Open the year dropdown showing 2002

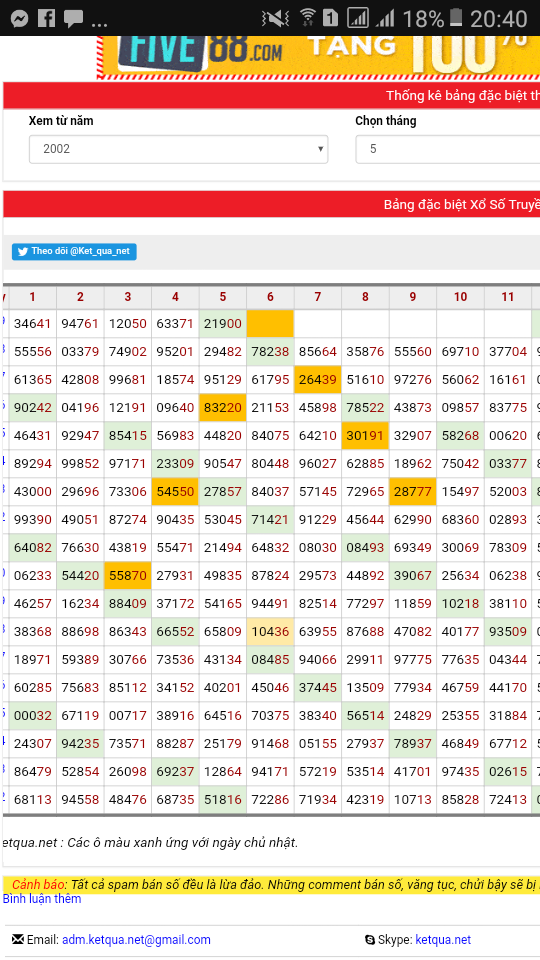click(x=179, y=149)
